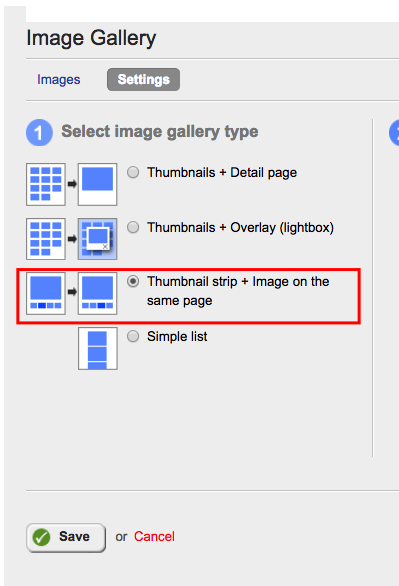Save the gallery settings

(x=66, y=537)
